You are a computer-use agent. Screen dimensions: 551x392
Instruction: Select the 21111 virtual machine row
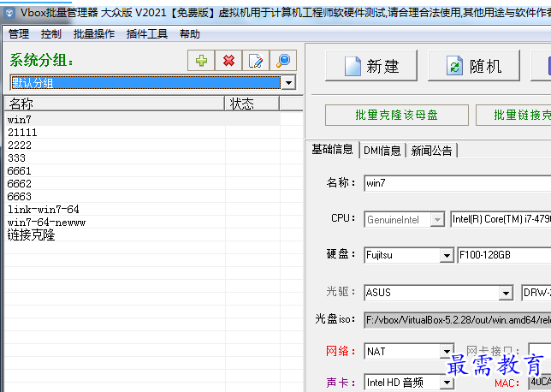(142, 132)
